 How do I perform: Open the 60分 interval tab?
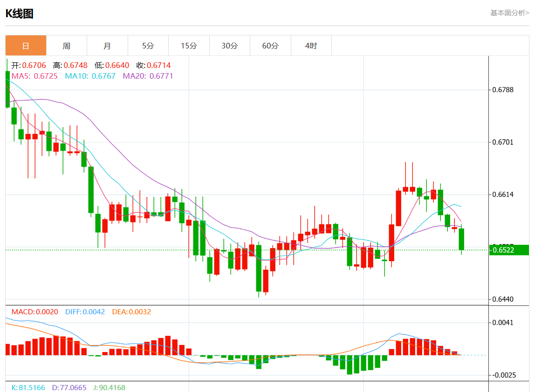tap(270, 45)
